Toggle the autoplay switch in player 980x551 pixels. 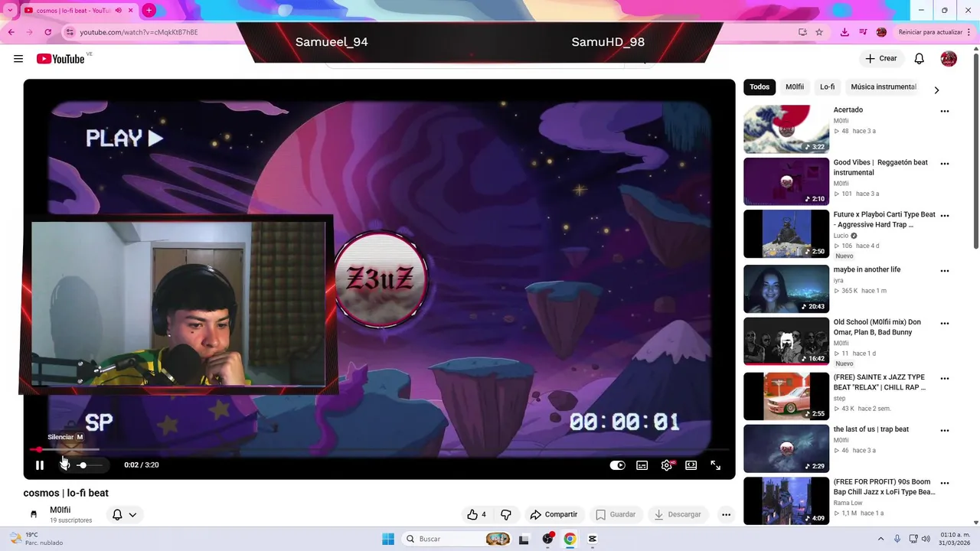(617, 465)
